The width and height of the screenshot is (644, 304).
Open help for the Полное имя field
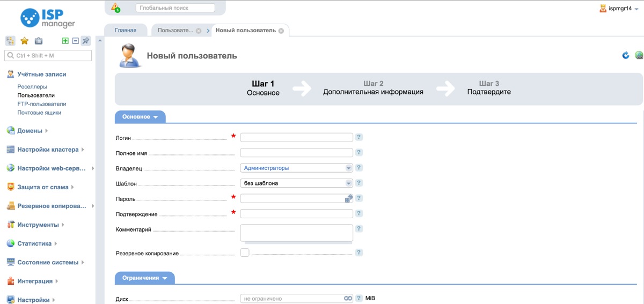coord(359,152)
